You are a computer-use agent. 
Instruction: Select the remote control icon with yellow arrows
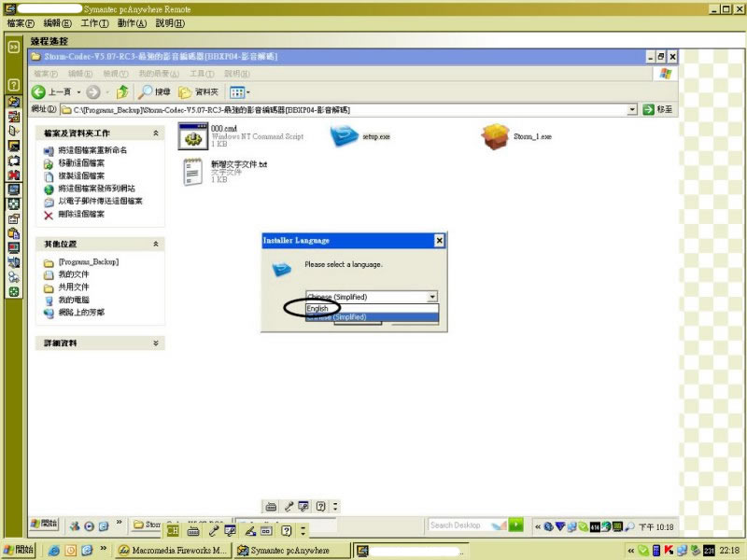[x=14, y=102]
